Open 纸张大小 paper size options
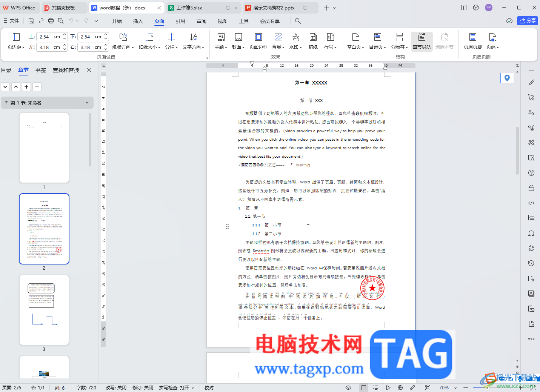The image size is (540, 392). point(149,41)
